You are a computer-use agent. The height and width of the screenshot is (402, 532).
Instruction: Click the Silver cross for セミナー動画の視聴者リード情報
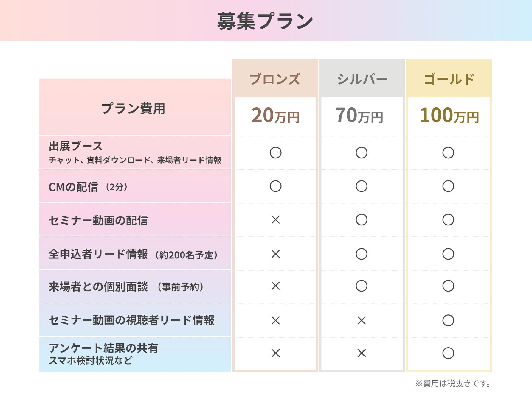click(x=362, y=320)
